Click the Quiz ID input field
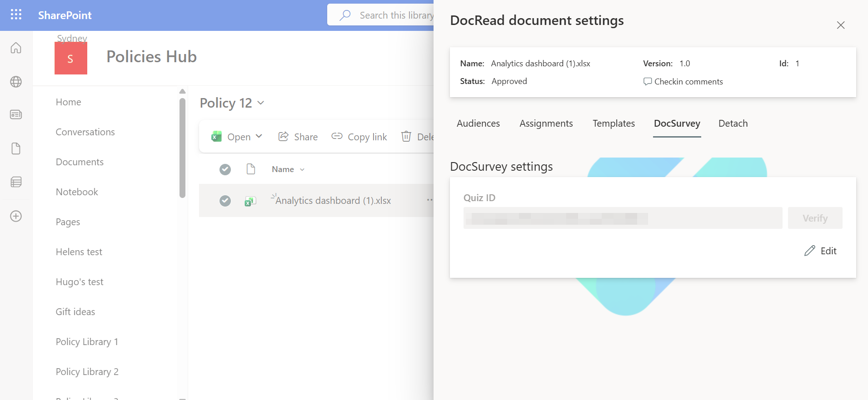868x400 pixels. [623, 218]
